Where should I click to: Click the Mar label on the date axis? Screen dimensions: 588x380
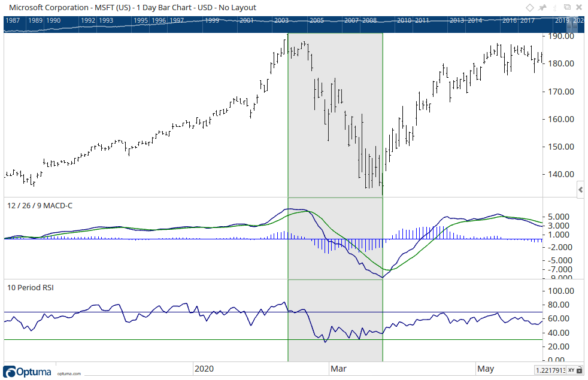(x=338, y=369)
